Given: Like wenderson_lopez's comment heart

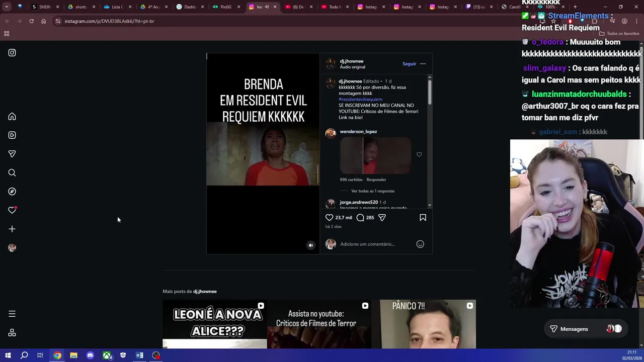Looking at the screenshot, I should point(419,154).
